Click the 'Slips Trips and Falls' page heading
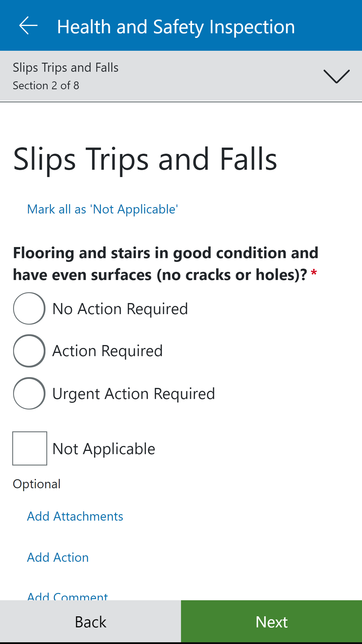The height and width of the screenshot is (644, 362). pyautogui.click(x=145, y=159)
